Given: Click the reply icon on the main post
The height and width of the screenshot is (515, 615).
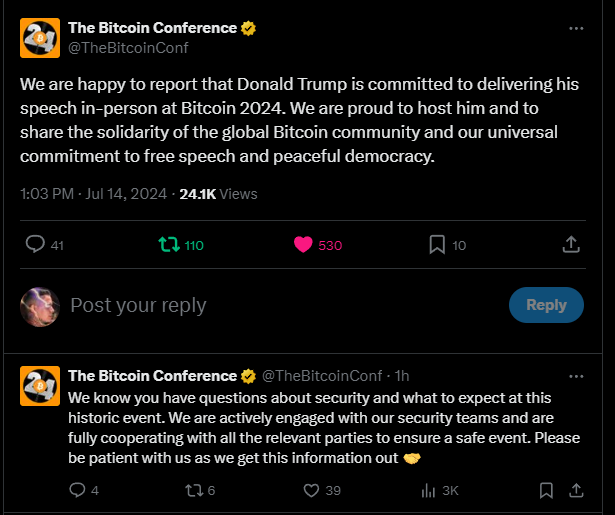Looking at the screenshot, I should 35,245.
